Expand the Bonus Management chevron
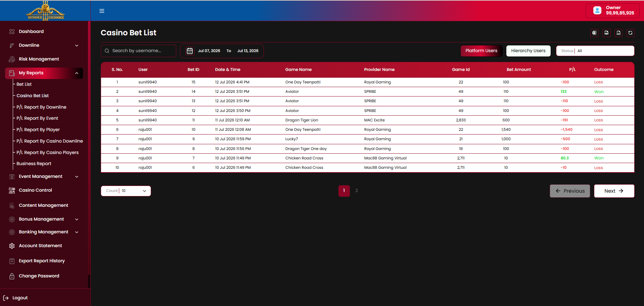 (77, 219)
